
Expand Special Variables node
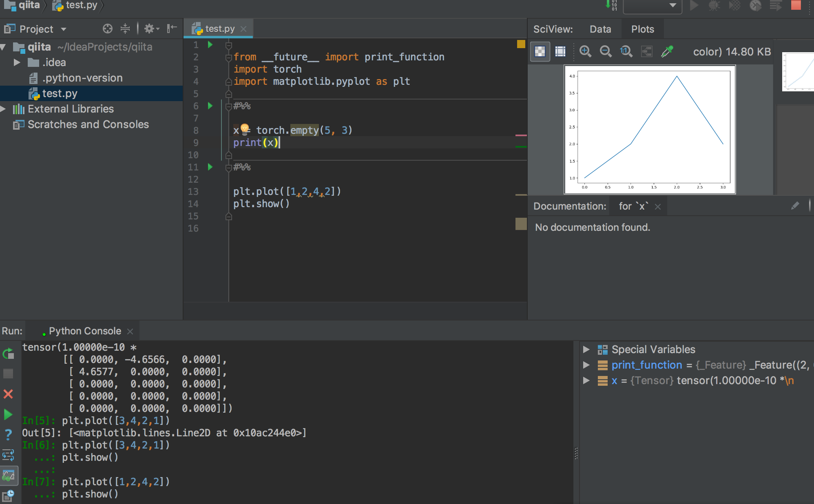(586, 349)
